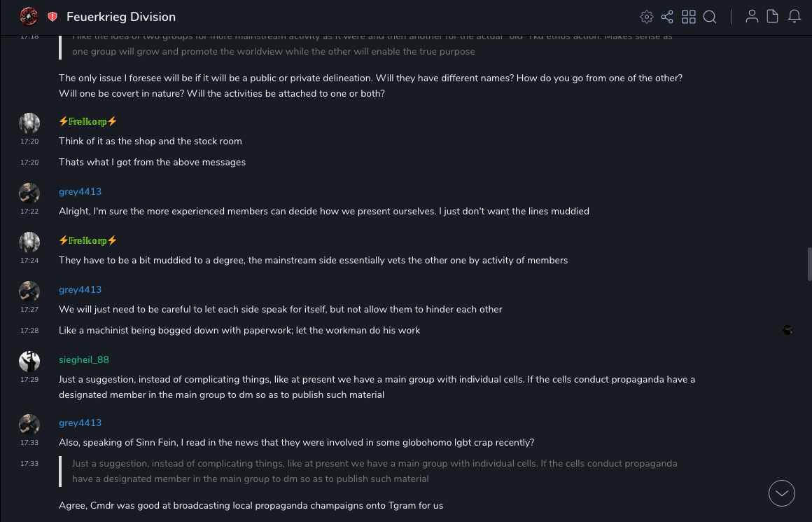This screenshot has height=522, width=812.
Task: Open the members person icon
Action: [752, 17]
